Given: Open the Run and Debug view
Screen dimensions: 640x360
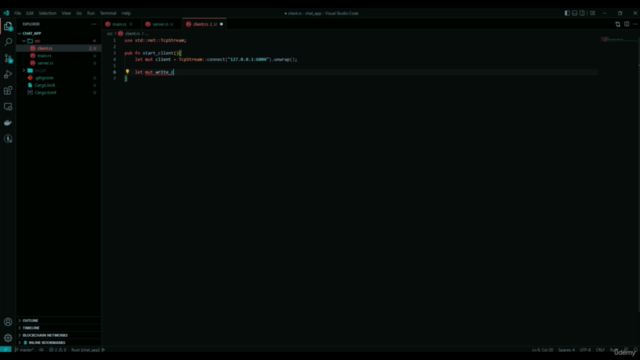Looking at the screenshot, I should [x=8, y=74].
